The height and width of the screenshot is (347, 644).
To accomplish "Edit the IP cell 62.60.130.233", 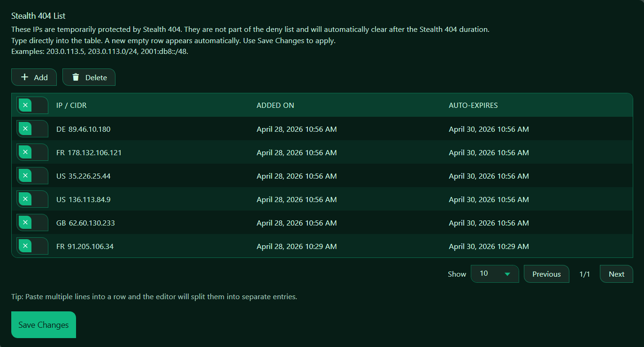I will [x=92, y=223].
